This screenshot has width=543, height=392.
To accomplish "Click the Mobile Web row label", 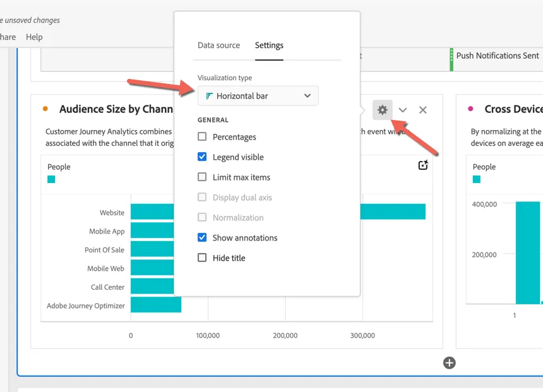I will tap(105, 268).
